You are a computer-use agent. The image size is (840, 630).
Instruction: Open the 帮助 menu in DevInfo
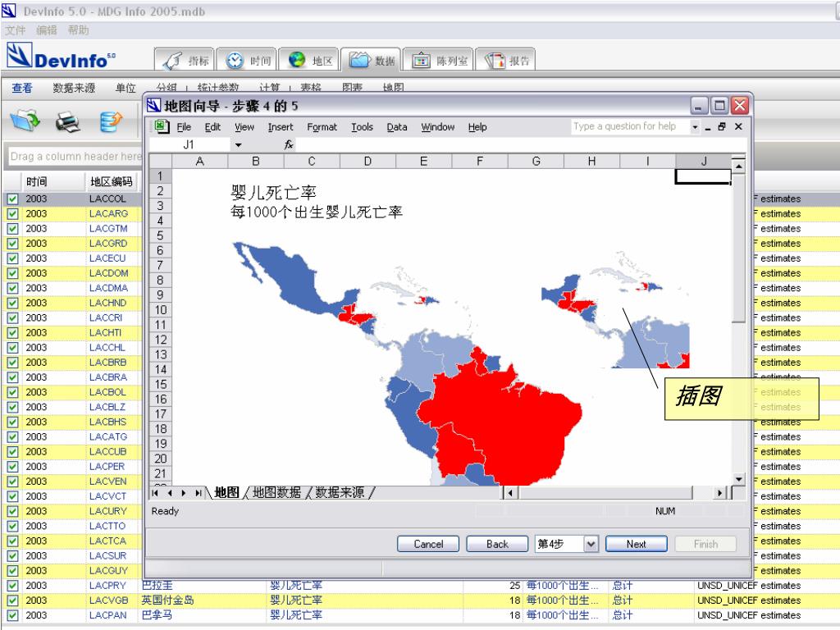[x=78, y=30]
